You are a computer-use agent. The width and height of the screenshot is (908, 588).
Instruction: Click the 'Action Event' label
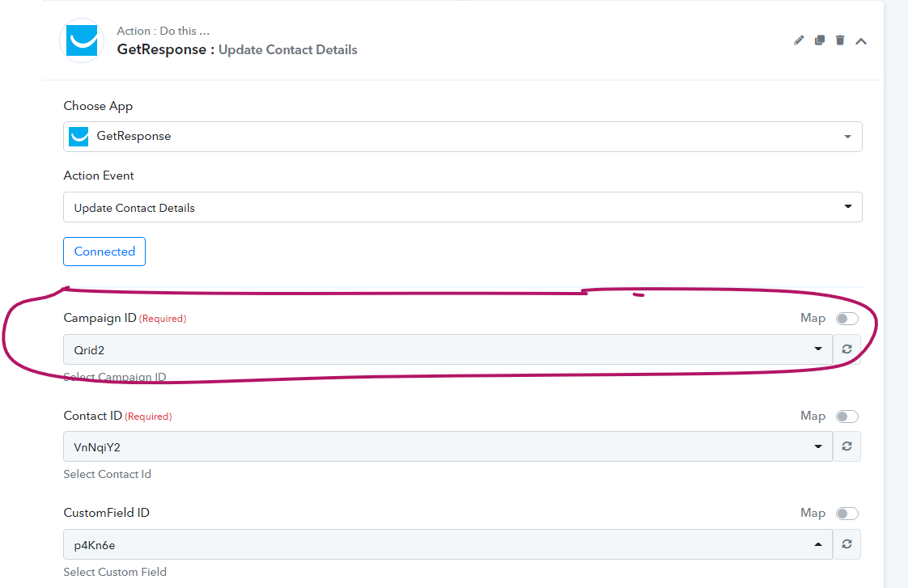(99, 176)
